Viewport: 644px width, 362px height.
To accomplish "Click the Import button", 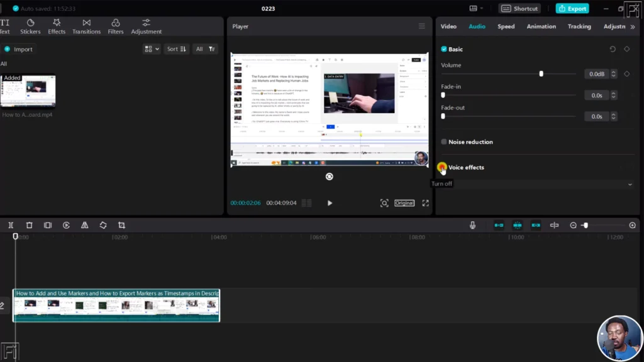I will click(18, 49).
